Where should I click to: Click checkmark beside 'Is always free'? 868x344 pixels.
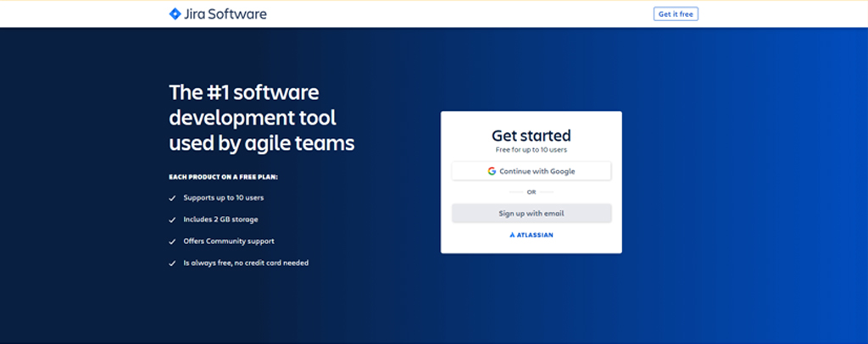172,264
